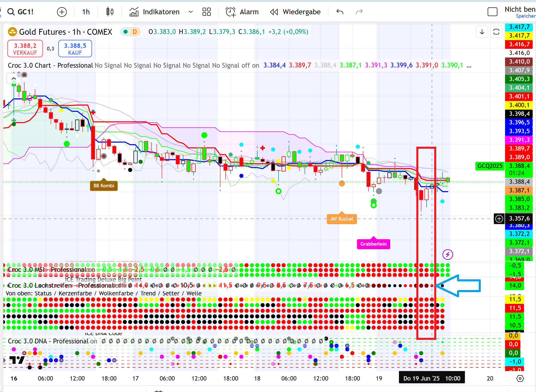Toggle the green market status dot

click(x=126, y=32)
